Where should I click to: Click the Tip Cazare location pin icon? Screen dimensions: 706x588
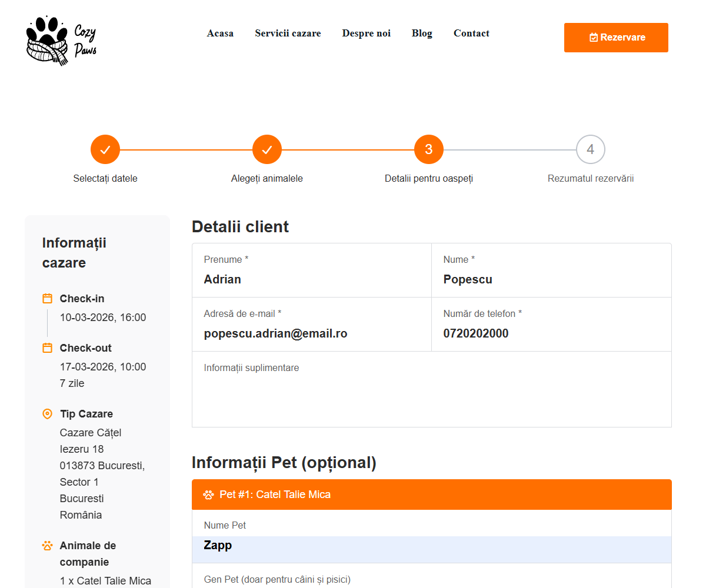point(48,414)
